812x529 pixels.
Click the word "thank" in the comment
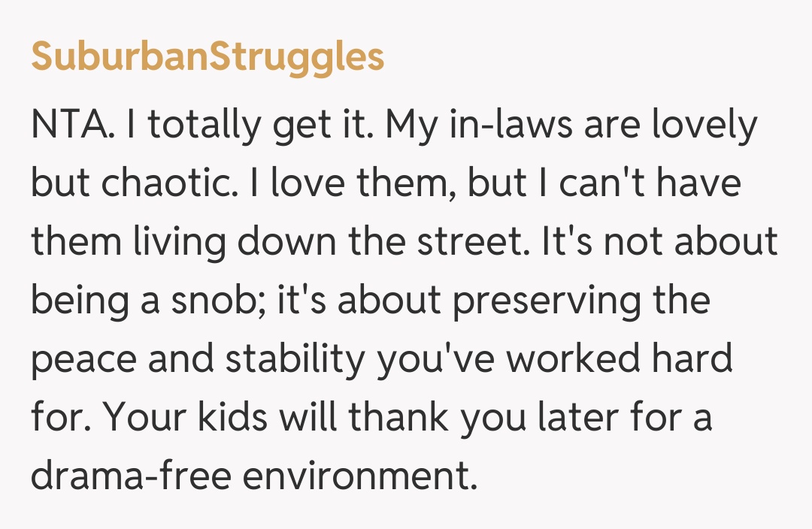(x=392, y=419)
